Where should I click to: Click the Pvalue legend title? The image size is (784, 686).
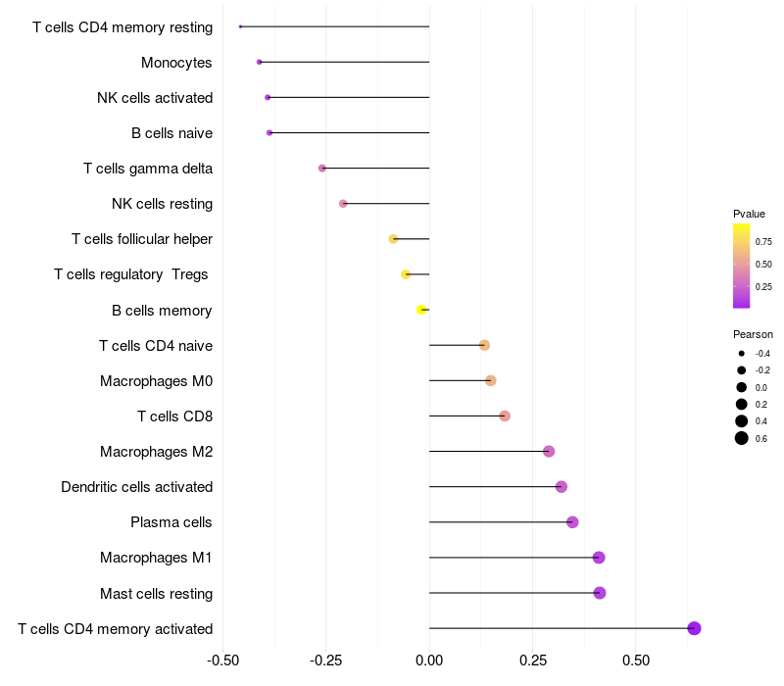coord(749,214)
